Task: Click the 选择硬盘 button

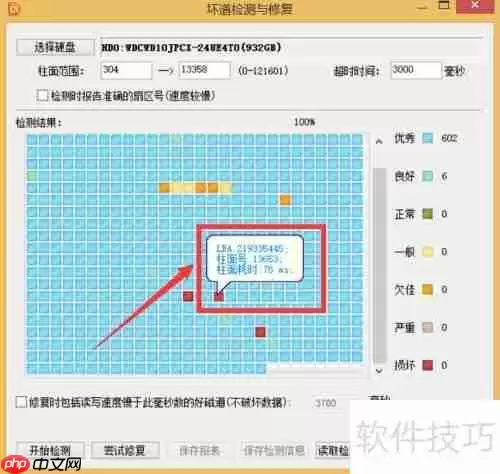Action: tap(55, 47)
